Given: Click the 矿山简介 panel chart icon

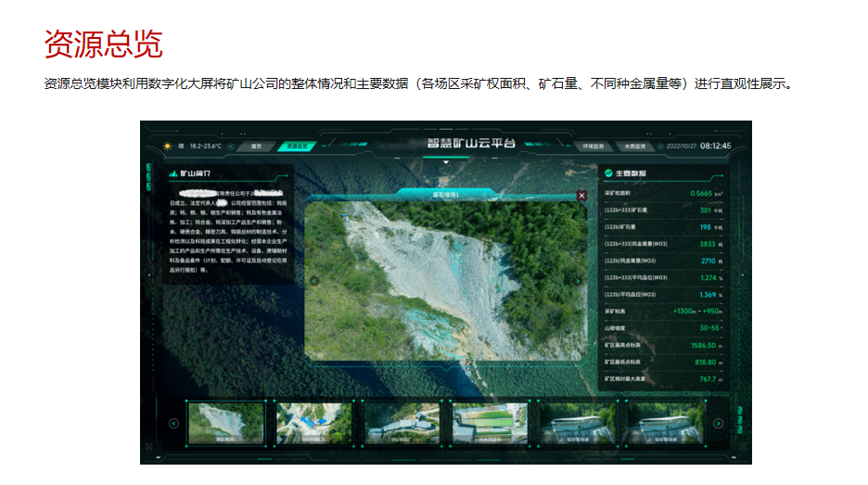Looking at the screenshot, I should coord(172,173).
